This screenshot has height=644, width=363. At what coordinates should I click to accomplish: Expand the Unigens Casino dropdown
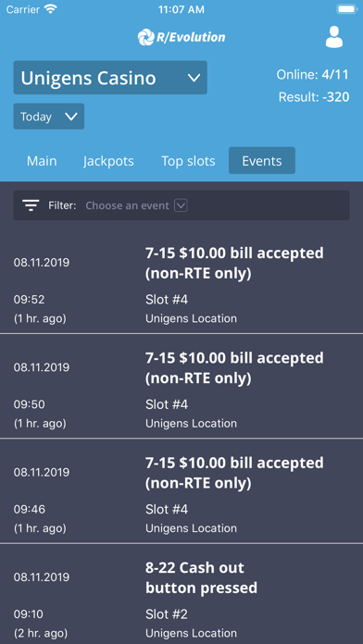click(x=110, y=78)
